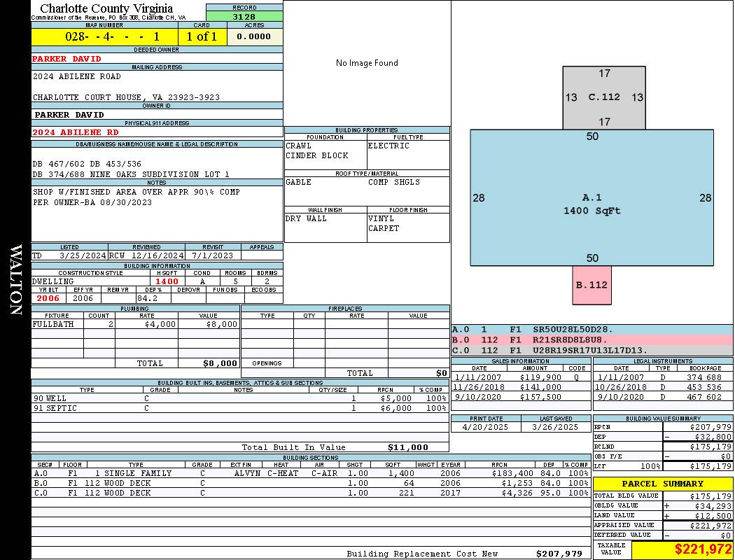
Task: Click listed date 3/25/2024
Action: pos(83,256)
